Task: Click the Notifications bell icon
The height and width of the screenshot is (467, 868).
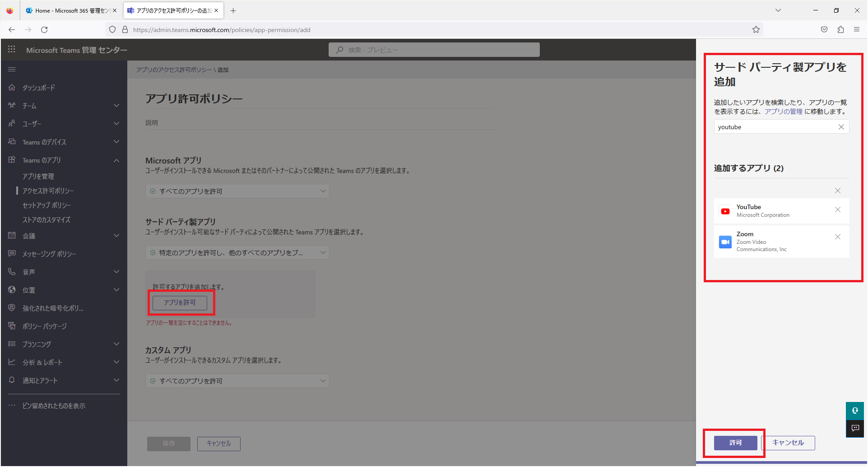Action: click(x=12, y=380)
